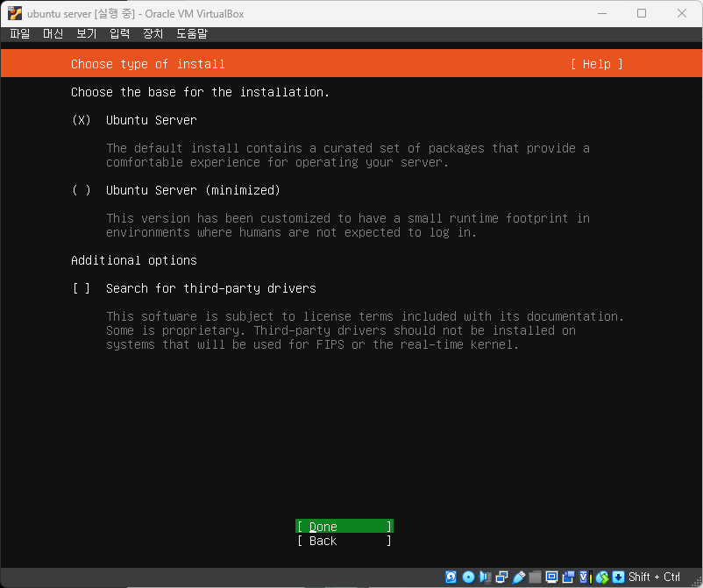Screen dimensions: 703x588
Task: Minimize the VirtualBox window
Action: pyautogui.click(x=602, y=13)
